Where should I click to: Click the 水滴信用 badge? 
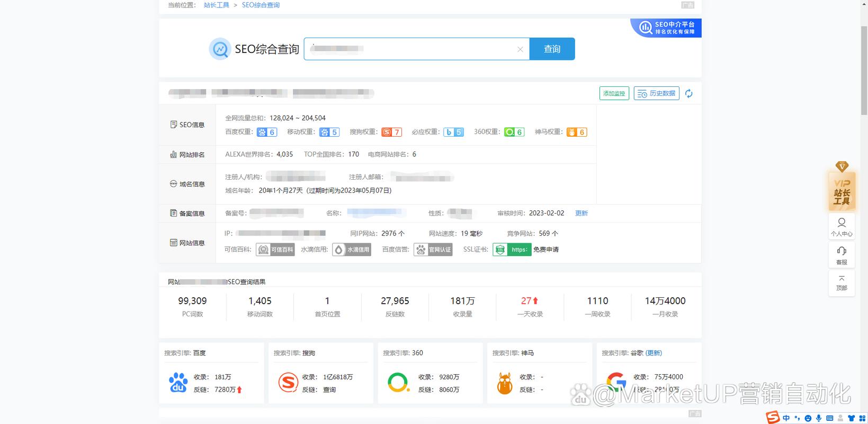pos(352,250)
